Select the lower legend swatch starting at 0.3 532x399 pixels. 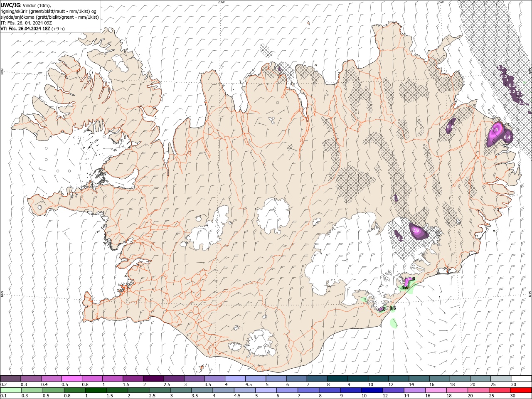coord(32,390)
